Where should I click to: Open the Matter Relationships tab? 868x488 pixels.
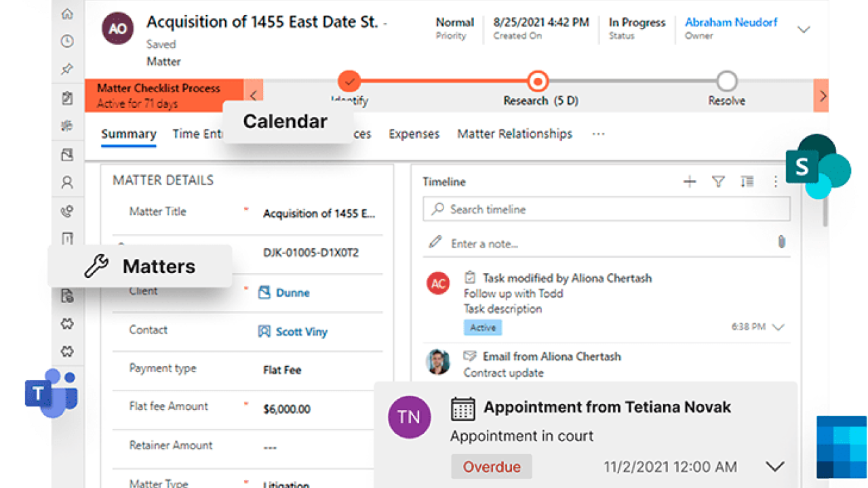515,134
